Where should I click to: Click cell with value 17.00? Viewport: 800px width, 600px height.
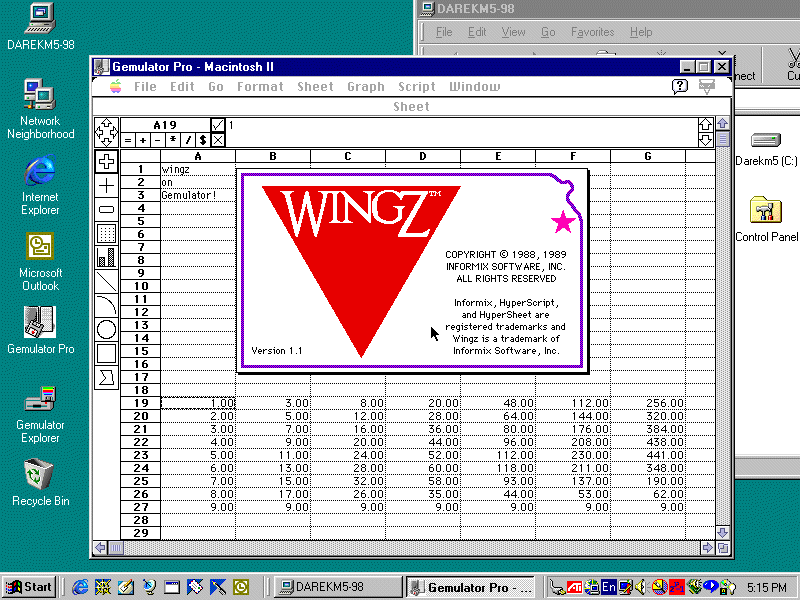[x=273, y=494]
